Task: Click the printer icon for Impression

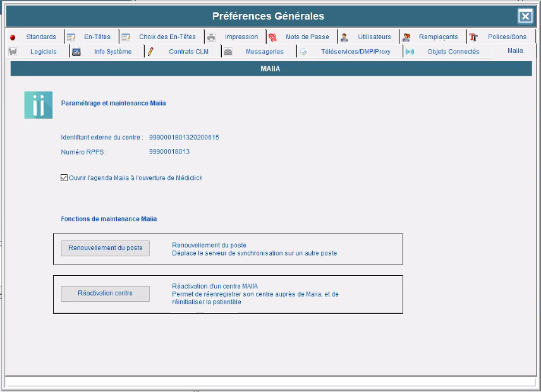Action: [212, 37]
